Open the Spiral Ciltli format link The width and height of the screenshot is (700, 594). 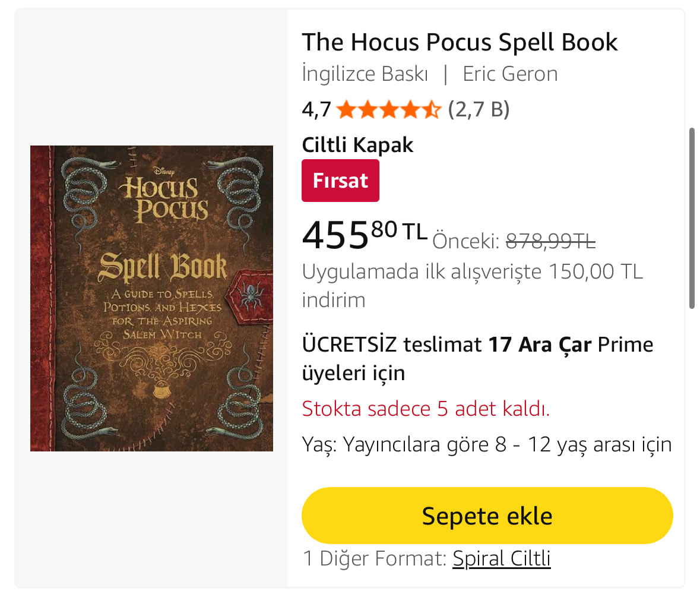[x=501, y=558]
